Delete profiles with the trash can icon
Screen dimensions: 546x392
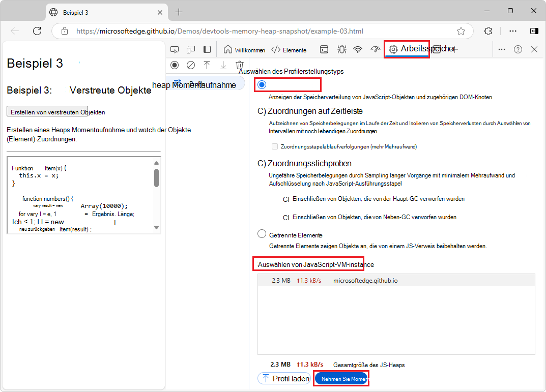pyautogui.click(x=240, y=65)
